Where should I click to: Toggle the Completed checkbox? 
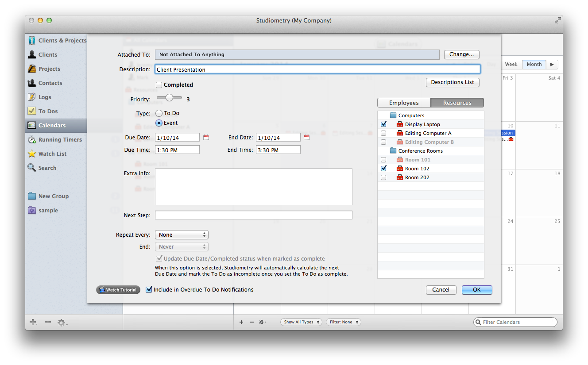pos(158,85)
